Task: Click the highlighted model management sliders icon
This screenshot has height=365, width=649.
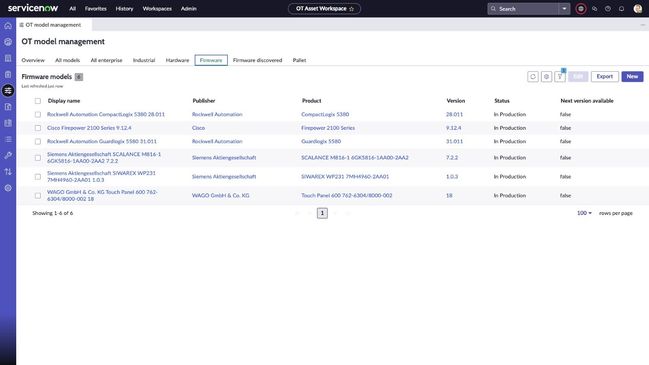Action: point(8,91)
